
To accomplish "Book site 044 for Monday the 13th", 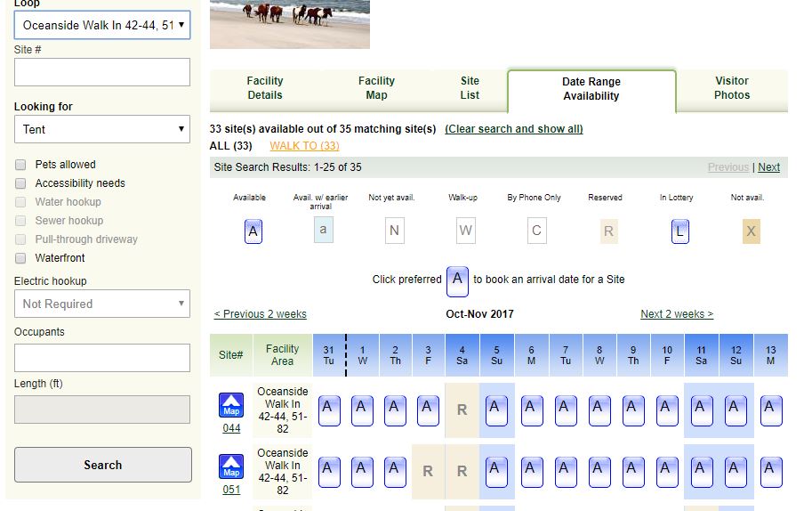I will coord(771,410).
